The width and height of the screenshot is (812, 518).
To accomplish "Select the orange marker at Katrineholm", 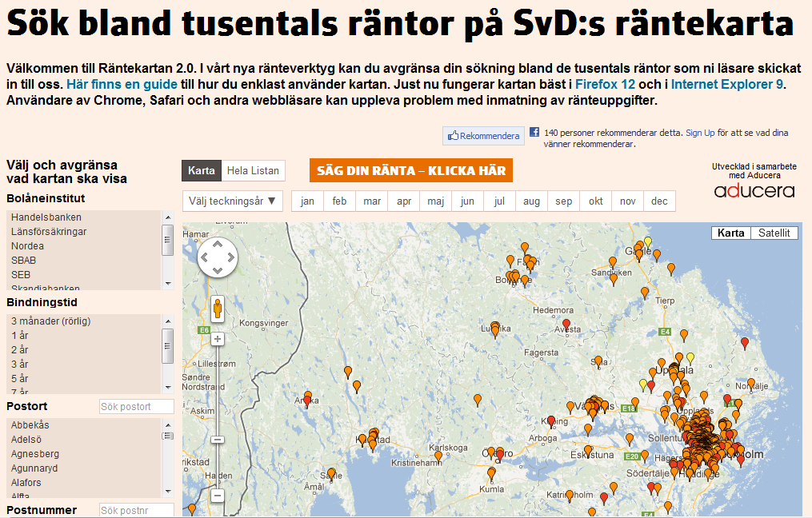I will 570,496.
